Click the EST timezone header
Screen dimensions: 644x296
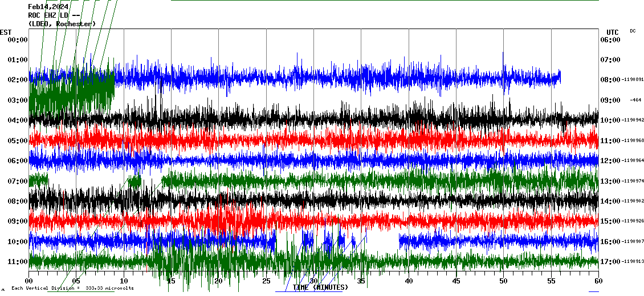pos(6,32)
